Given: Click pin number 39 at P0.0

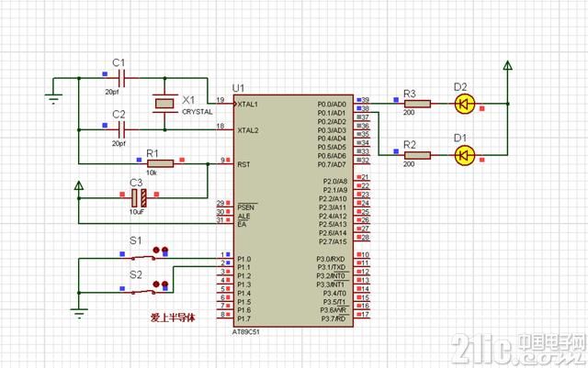Looking at the screenshot, I should tap(366, 100).
